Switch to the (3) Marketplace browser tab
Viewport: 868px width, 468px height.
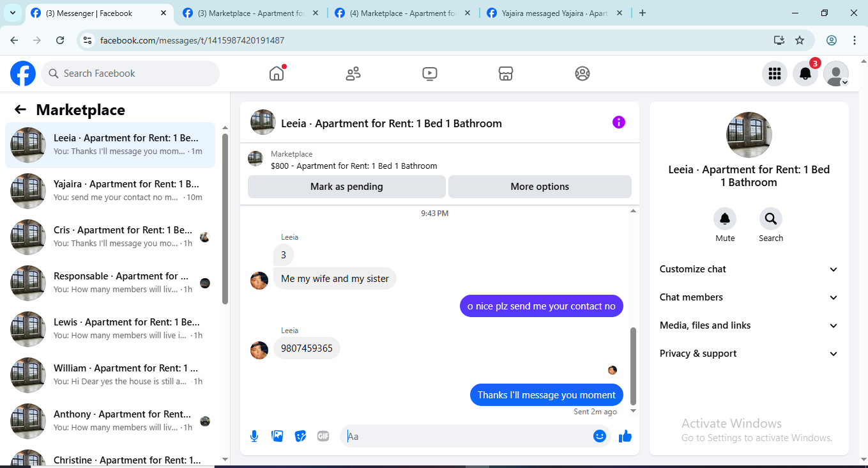click(250, 13)
